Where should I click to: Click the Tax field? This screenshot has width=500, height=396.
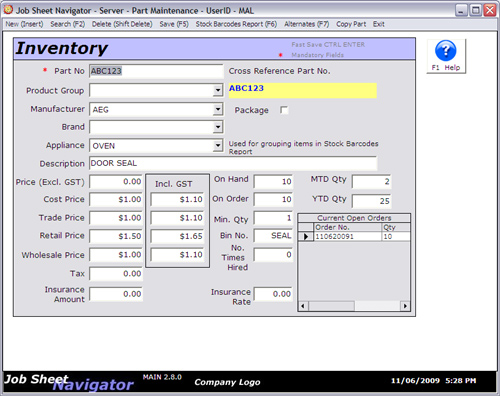(116, 274)
